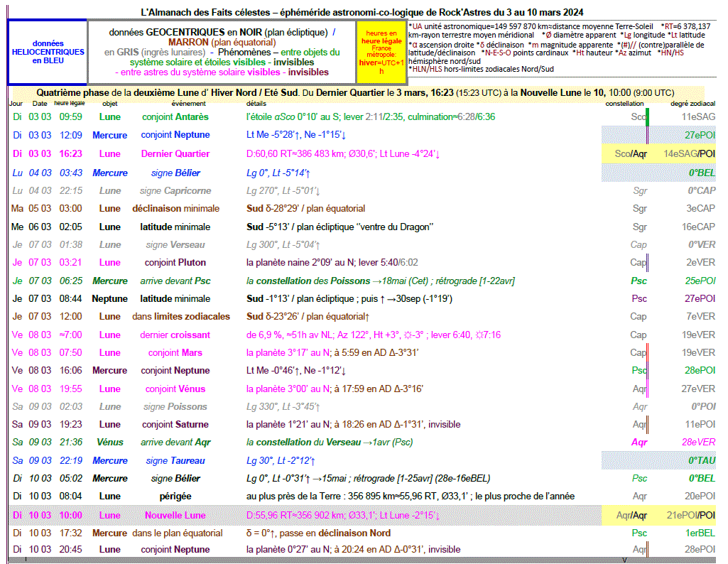Click the time "20:45" in the last row
Viewport: 728px width, 564px height.
pos(70,550)
